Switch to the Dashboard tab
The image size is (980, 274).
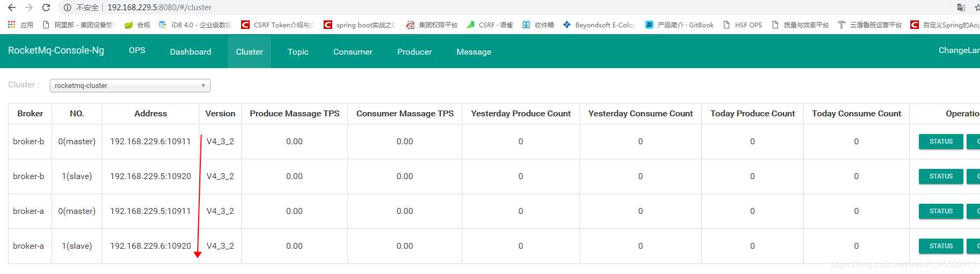[x=190, y=51]
